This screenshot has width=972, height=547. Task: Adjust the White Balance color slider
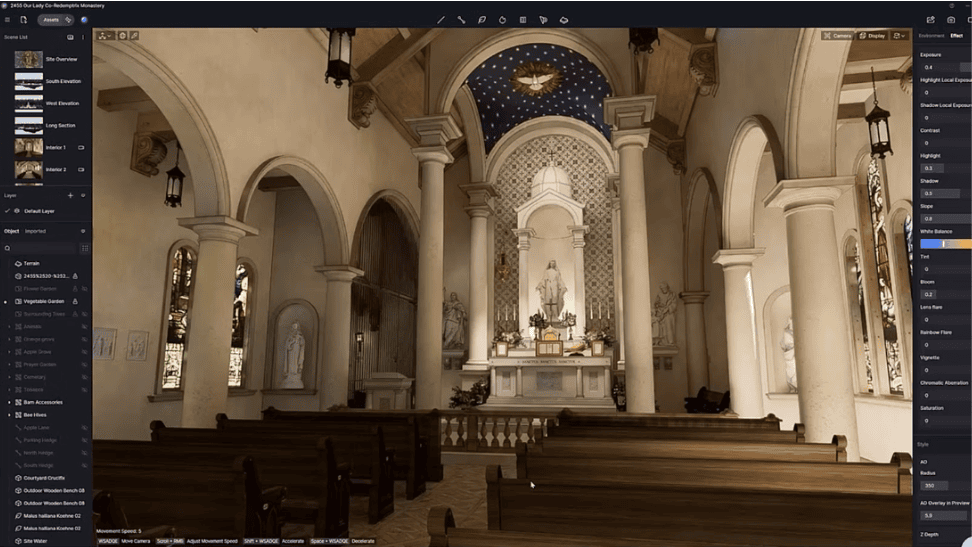click(x=945, y=244)
